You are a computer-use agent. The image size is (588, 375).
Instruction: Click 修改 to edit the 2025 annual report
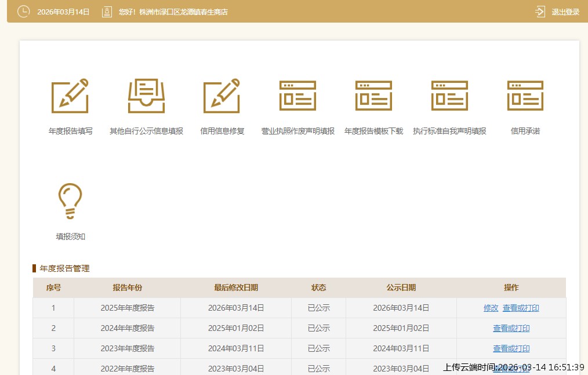491,308
